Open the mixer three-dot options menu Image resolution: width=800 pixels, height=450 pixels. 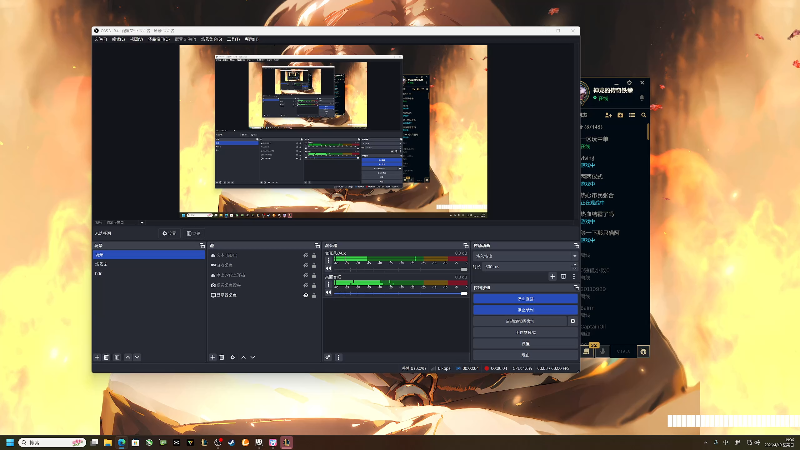(338, 358)
